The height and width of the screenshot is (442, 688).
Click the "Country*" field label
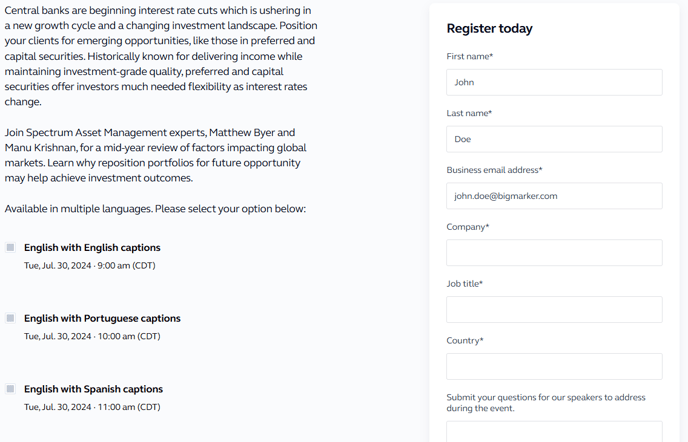coord(465,341)
